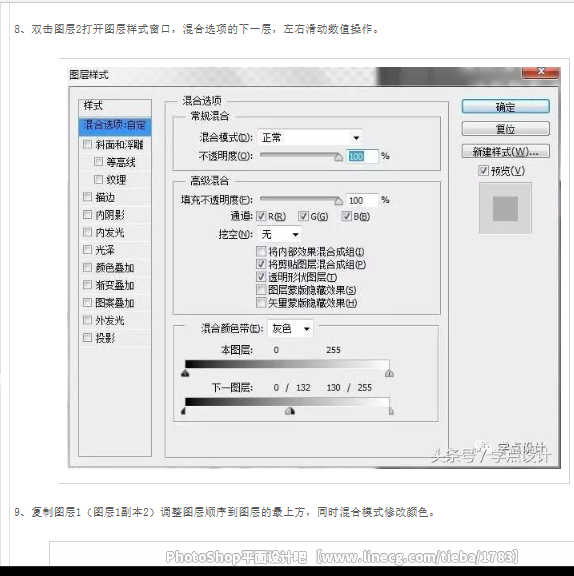Image resolution: width=574 pixels, height=576 pixels.
Task: Enable the 颜色叠加 style checkbox
Action: (x=87, y=268)
